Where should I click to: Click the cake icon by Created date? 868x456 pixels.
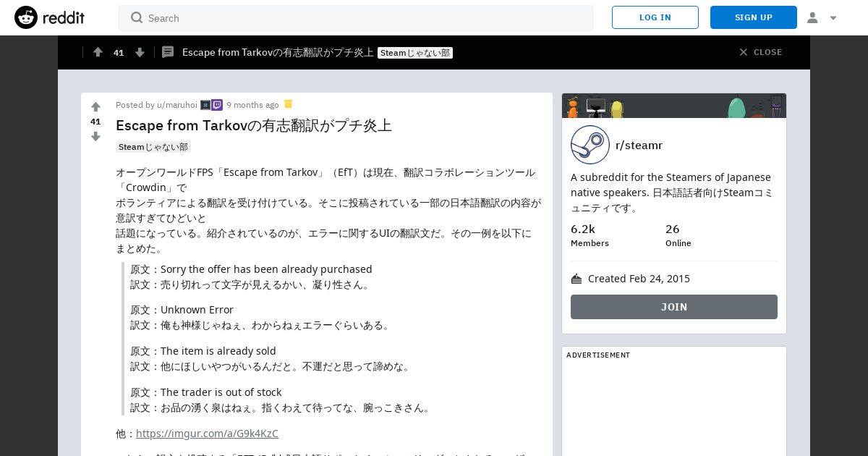click(576, 279)
